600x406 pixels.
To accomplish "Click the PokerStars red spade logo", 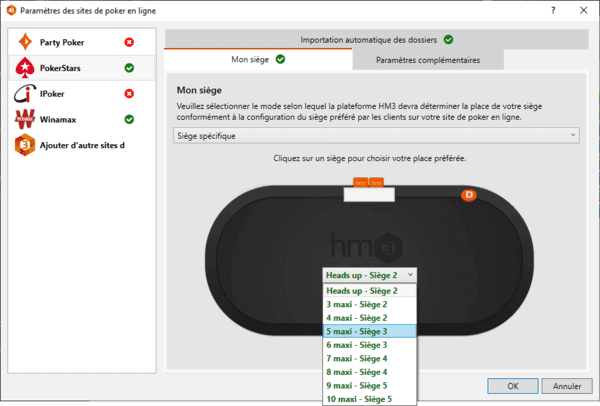I will (25, 68).
